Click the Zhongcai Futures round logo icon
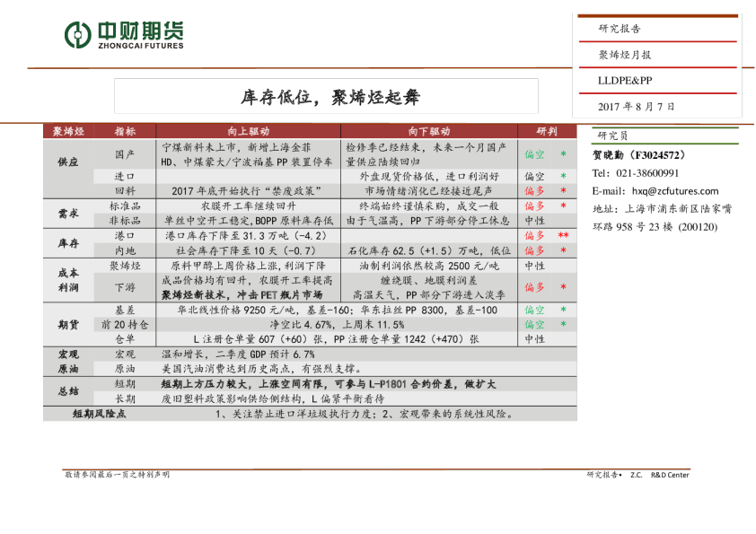Screen dimensions: 756x534 pyautogui.click(x=77, y=35)
